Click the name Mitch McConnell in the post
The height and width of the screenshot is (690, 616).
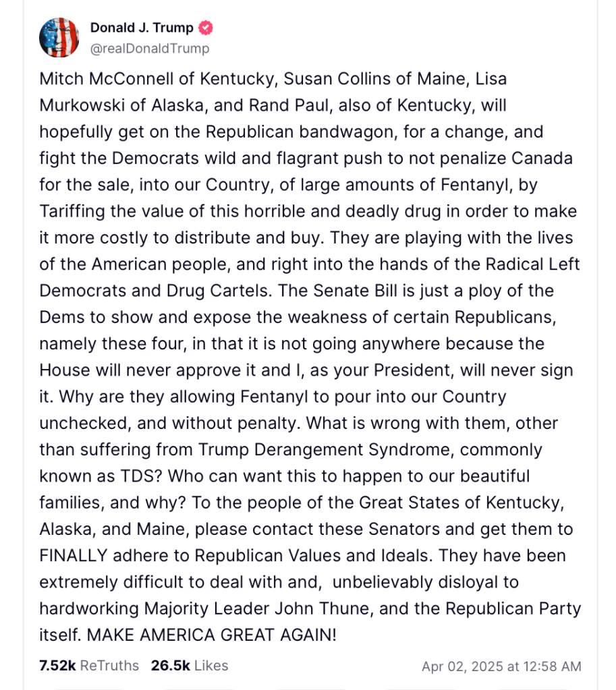pos(104,79)
